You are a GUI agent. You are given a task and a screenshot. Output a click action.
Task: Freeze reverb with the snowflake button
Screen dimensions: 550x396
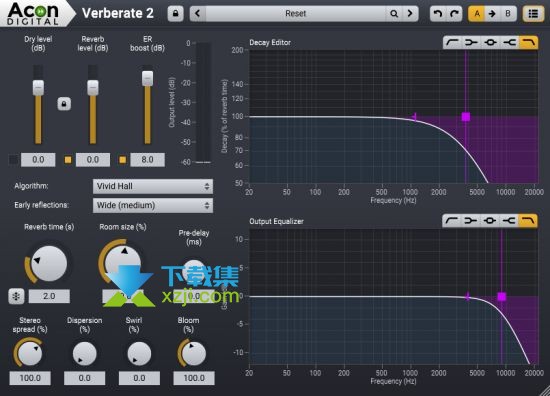16,296
